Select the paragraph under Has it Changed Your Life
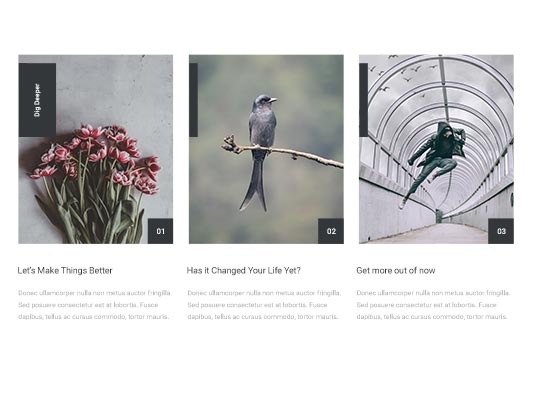 coord(264,305)
